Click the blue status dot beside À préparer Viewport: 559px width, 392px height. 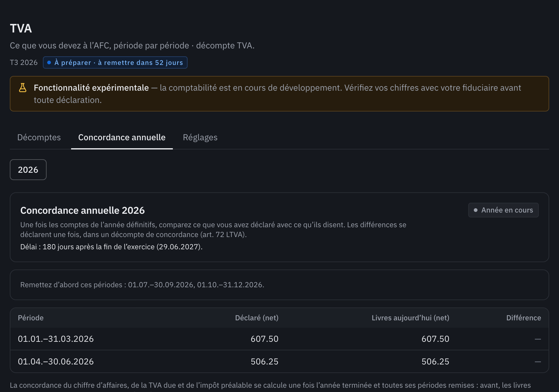coord(49,62)
